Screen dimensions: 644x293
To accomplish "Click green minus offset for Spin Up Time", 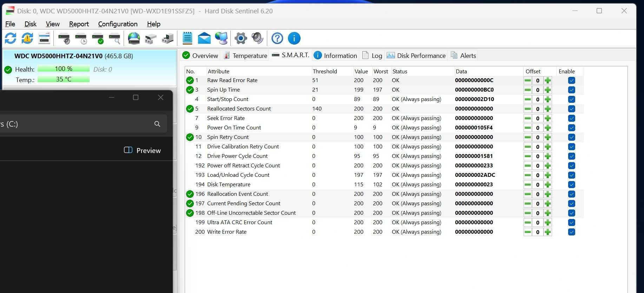I will 528,90.
